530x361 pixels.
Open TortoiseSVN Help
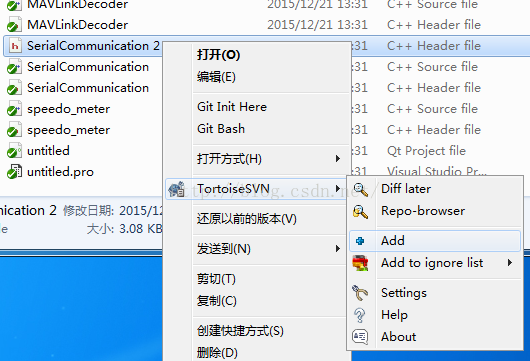click(x=394, y=315)
